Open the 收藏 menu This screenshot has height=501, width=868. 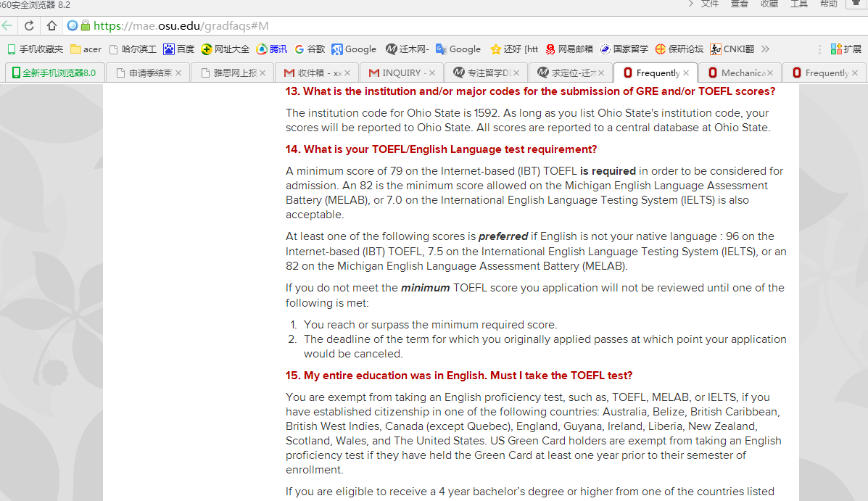point(769,4)
